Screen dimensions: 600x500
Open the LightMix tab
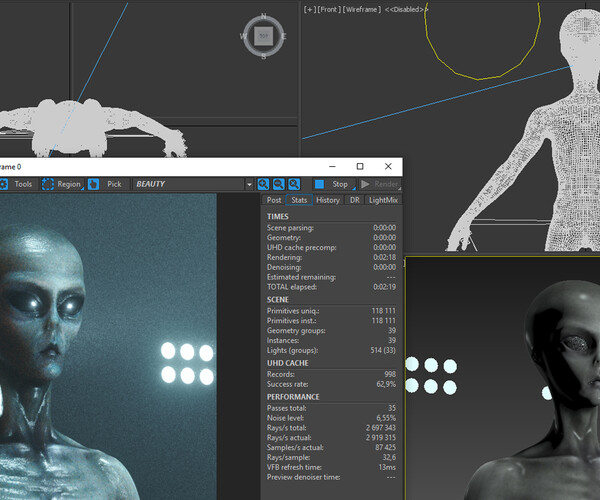pyautogui.click(x=383, y=200)
